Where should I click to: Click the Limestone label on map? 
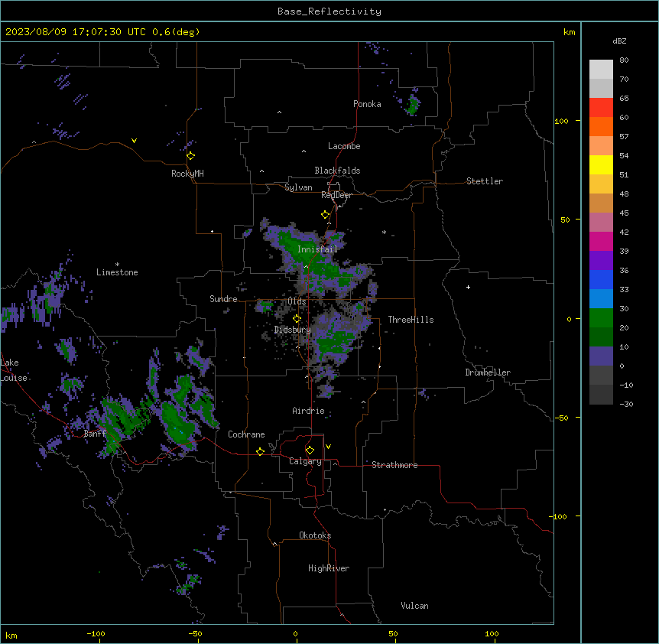coord(117,272)
